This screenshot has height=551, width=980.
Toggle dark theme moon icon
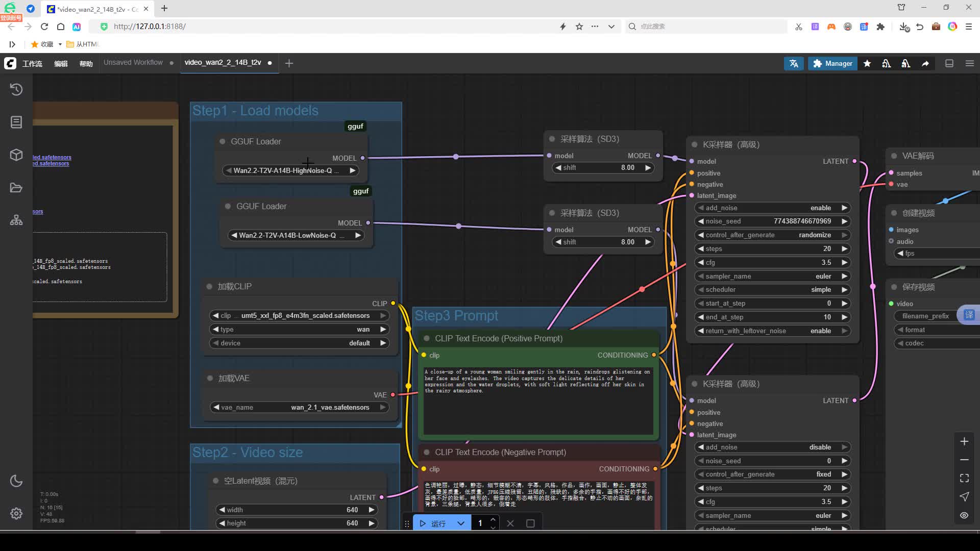(16, 481)
